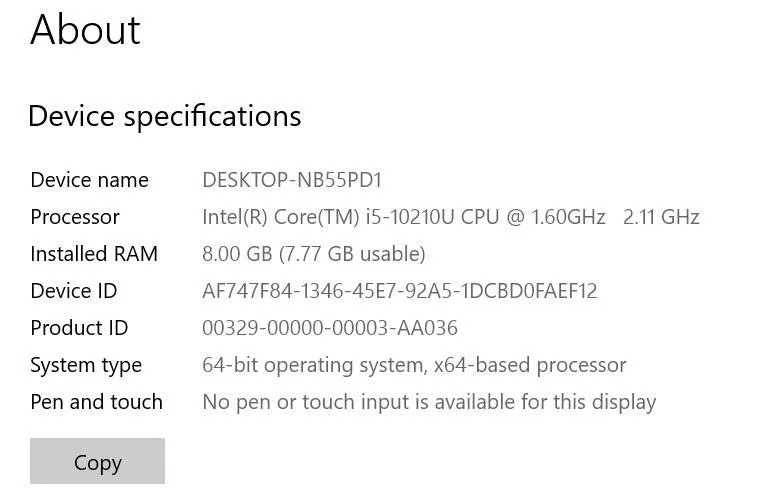Click the Installed RAM label
The width and height of the screenshot is (758, 488).
(94, 254)
